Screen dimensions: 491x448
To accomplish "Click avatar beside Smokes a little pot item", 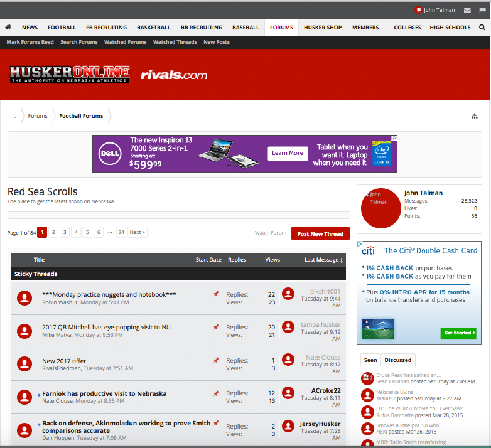I will (367, 429).
